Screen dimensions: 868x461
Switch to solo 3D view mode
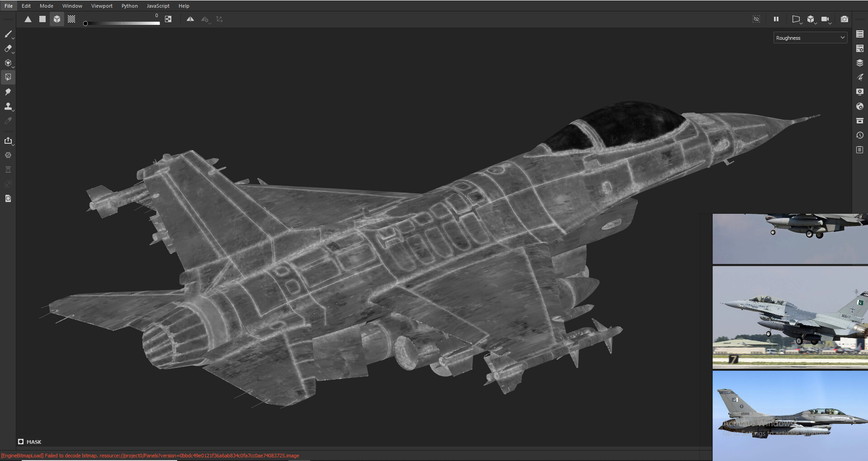click(x=811, y=19)
